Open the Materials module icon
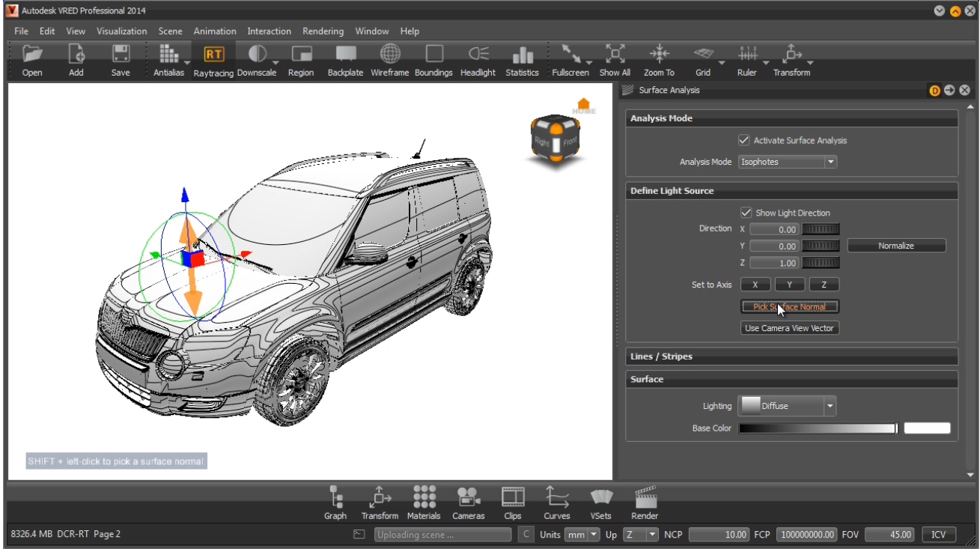 [424, 497]
